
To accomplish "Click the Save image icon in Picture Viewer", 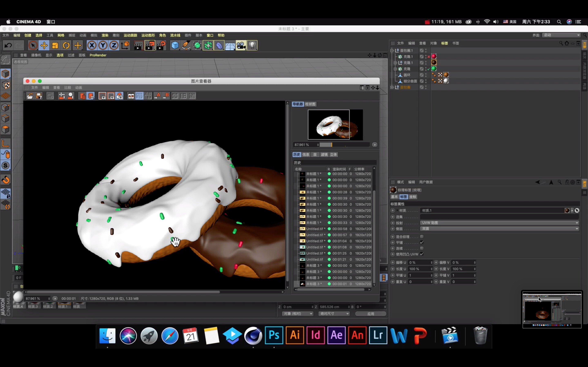I will click(x=39, y=96).
